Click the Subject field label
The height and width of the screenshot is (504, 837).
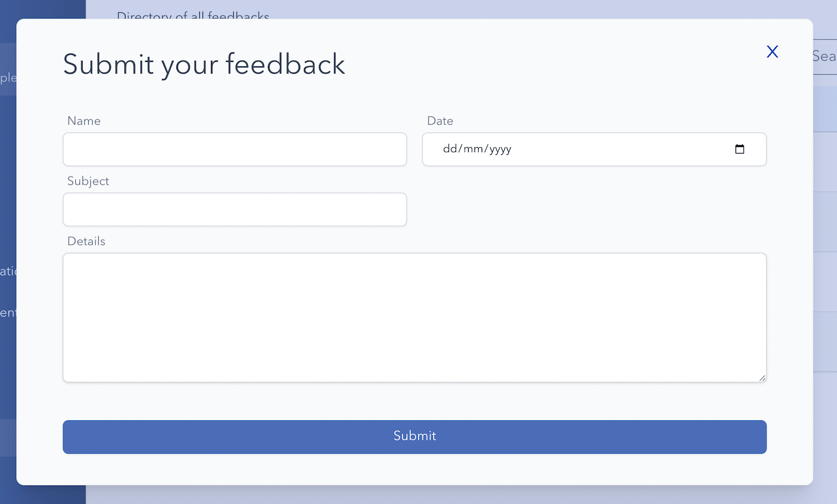(88, 181)
